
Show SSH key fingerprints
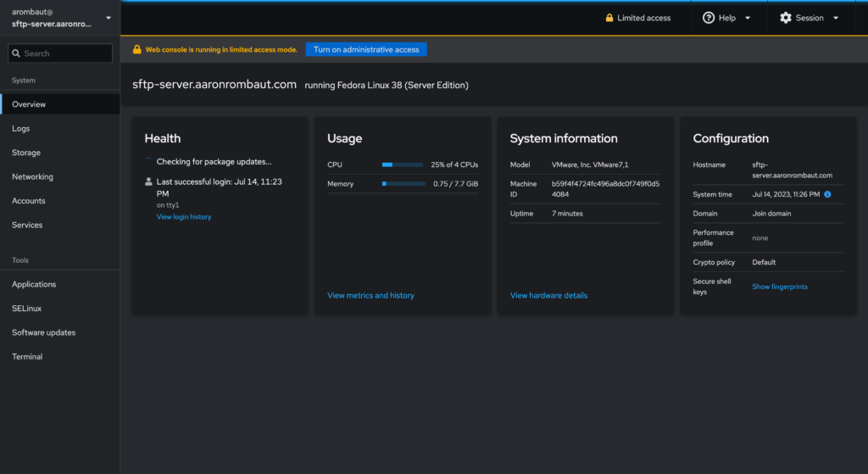780,287
